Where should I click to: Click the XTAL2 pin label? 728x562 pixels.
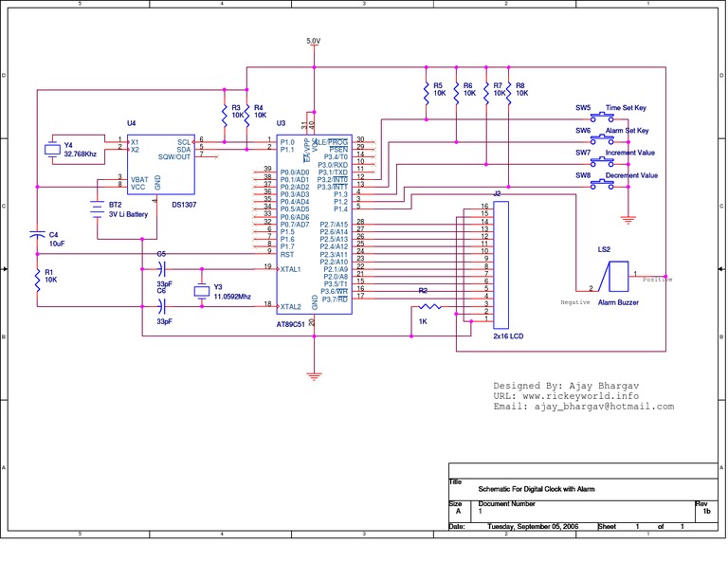[x=290, y=307]
